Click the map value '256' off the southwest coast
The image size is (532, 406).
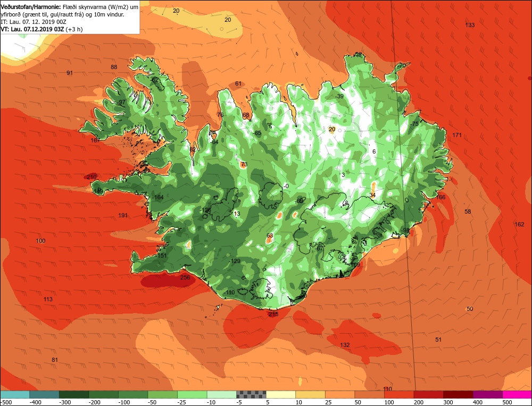coord(185,277)
